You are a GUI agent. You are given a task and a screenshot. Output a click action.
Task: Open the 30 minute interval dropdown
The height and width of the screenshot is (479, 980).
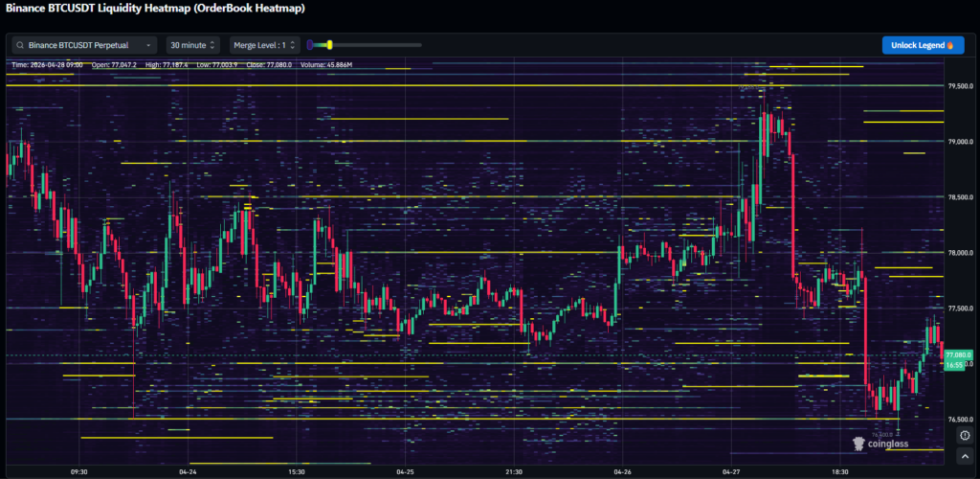192,45
